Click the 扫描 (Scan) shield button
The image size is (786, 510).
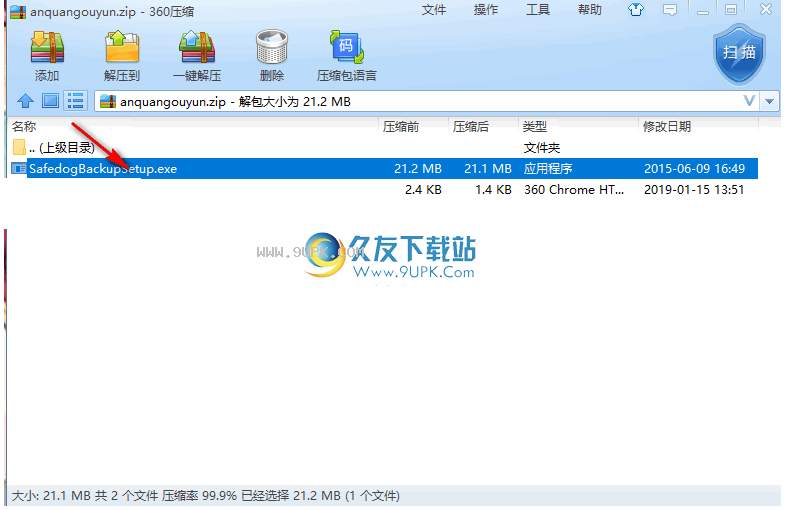pyautogui.click(x=739, y=54)
